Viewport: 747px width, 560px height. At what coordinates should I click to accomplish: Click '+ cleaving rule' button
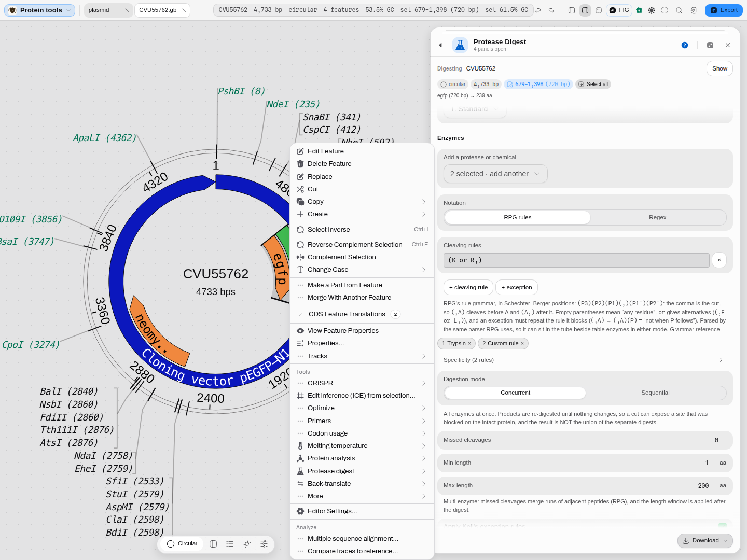[x=468, y=287]
